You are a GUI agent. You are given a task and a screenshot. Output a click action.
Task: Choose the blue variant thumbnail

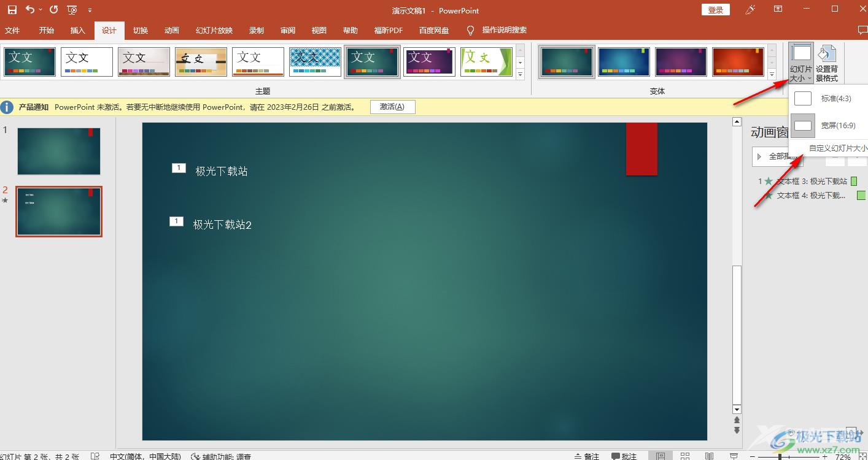[x=624, y=62]
